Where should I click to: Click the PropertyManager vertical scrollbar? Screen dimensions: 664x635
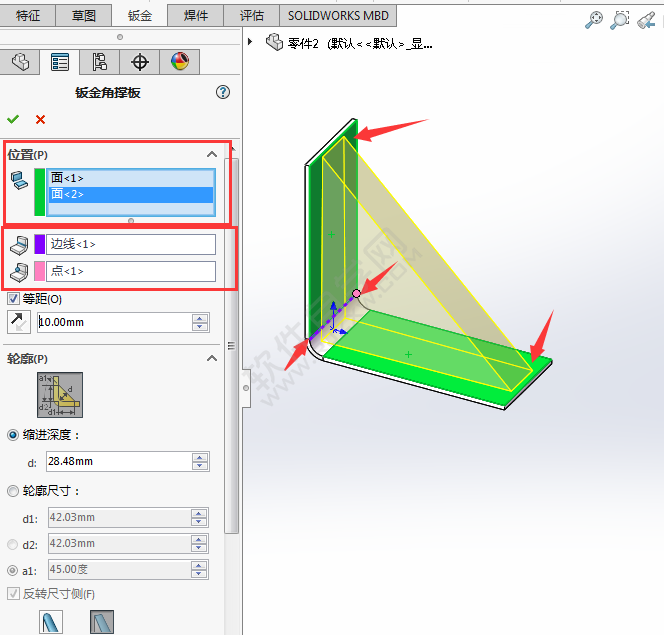[231, 346]
